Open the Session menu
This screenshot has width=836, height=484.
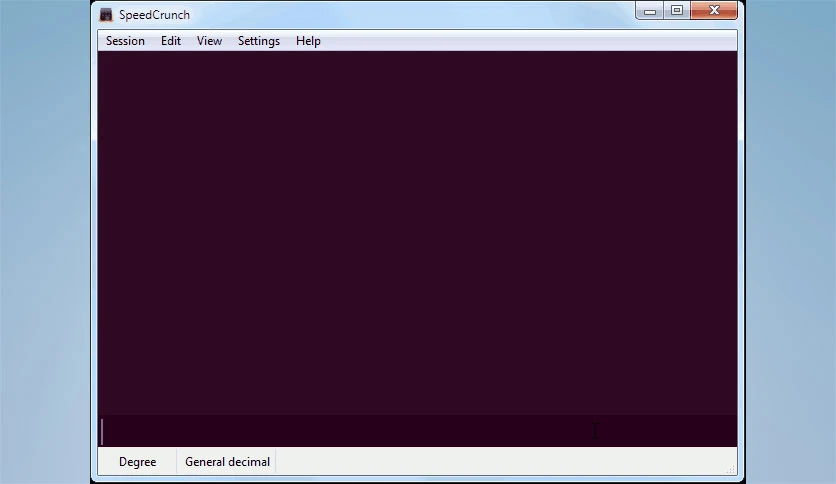pyautogui.click(x=125, y=41)
